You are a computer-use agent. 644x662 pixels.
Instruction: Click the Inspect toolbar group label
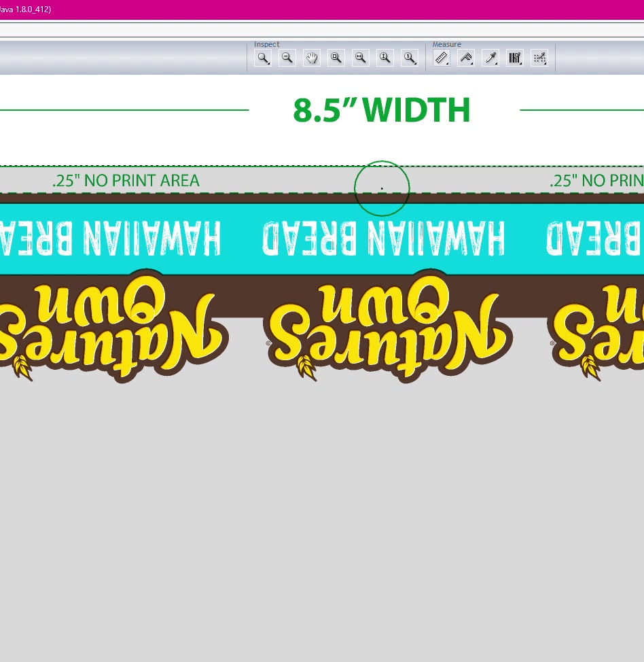(267, 44)
